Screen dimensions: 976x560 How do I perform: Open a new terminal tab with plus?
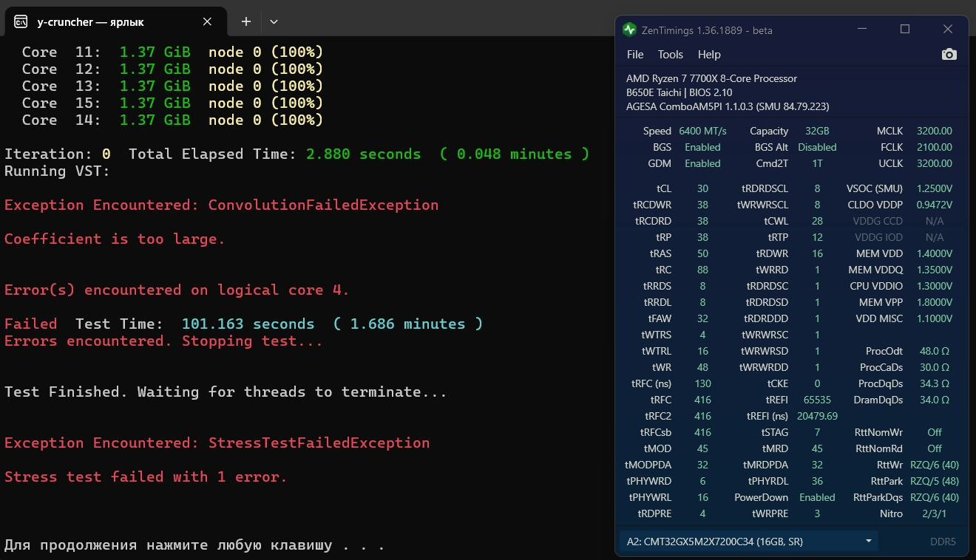click(246, 21)
